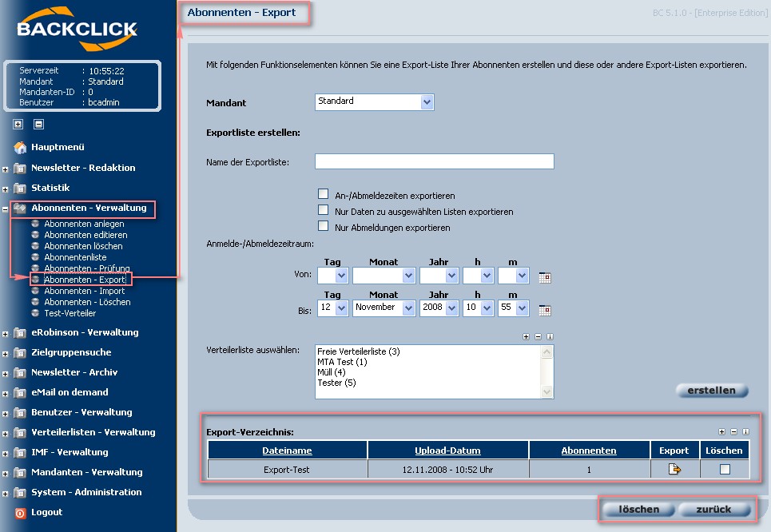Click plus icon in Export-Verzeichnis header
Viewport: 771px width, 532px height.
[721, 431]
